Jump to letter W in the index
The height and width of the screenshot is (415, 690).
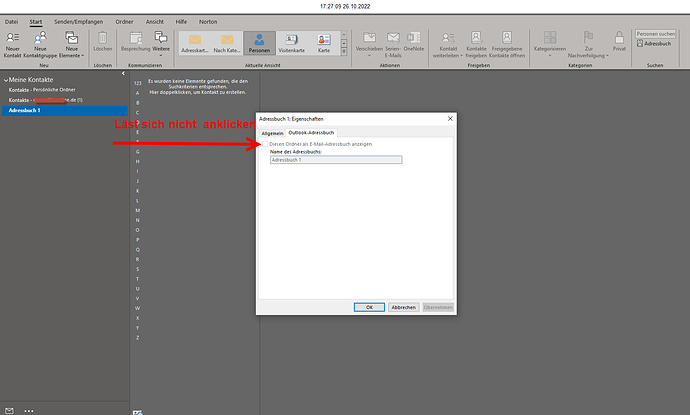[x=137, y=308]
